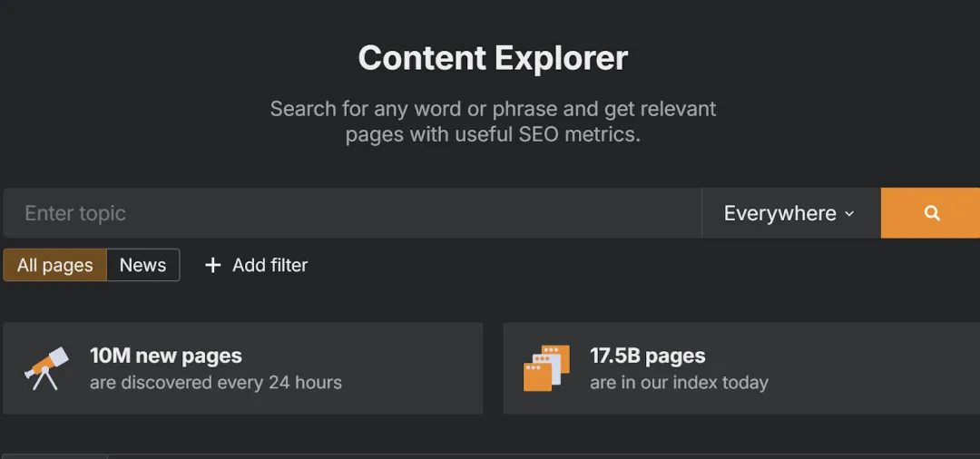The image size is (980, 459).
Task: Click "pages with useful SEO metrics" text
Action: coord(493,134)
